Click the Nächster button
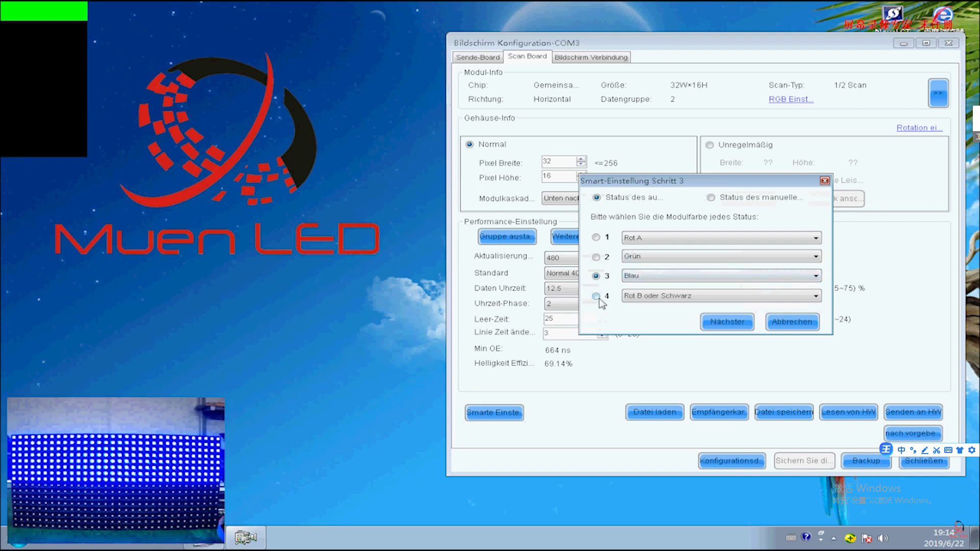Image resolution: width=980 pixels, height=551 pixels. click(x=727, y=322)
